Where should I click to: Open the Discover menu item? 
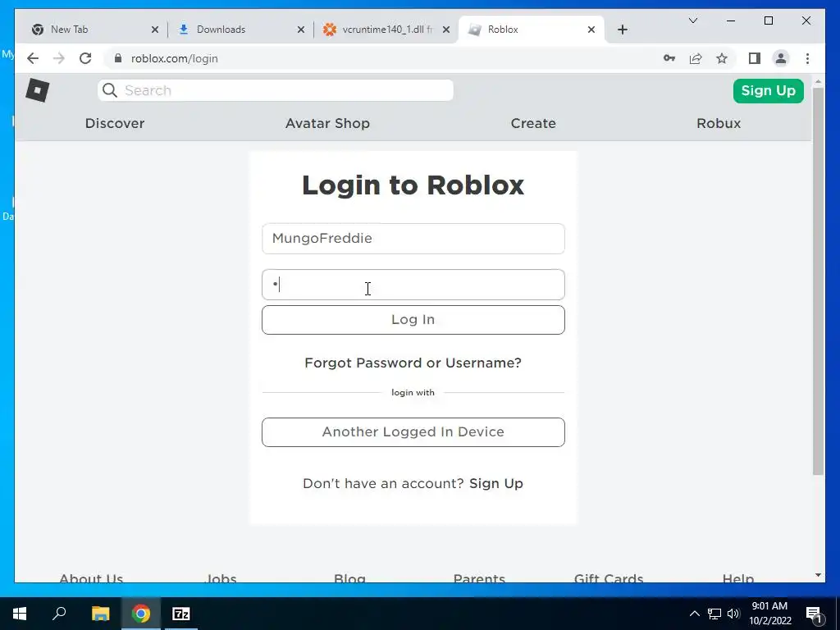click(115, 123)
